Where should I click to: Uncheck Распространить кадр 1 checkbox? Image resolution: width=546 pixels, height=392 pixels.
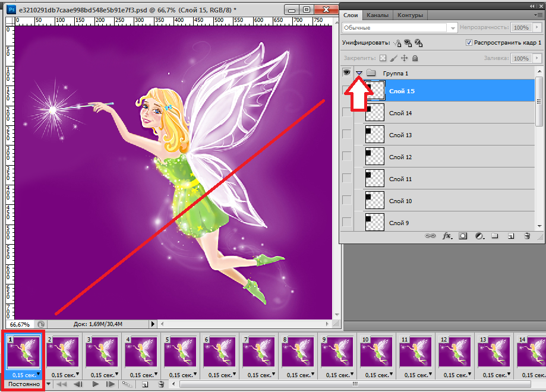coord(469,43)
